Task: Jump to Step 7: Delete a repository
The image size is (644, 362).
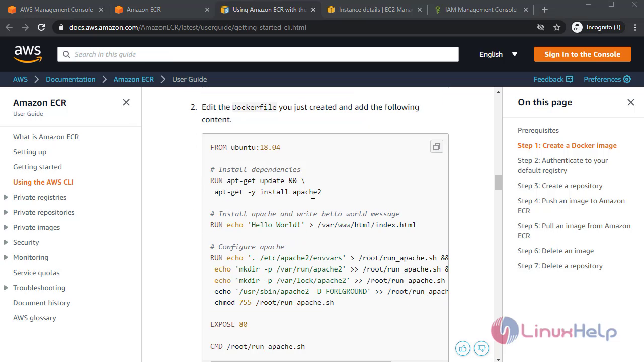Action: 560,266
